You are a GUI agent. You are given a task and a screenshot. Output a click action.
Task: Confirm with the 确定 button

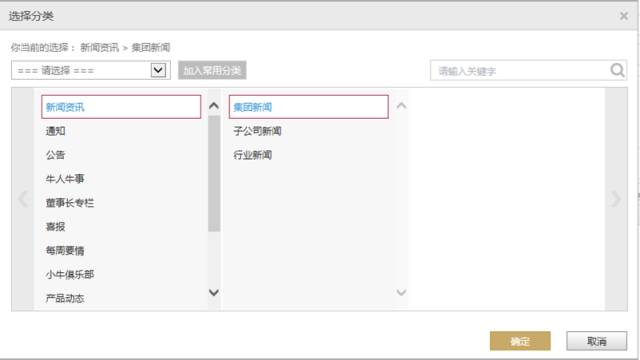[520, 341]
